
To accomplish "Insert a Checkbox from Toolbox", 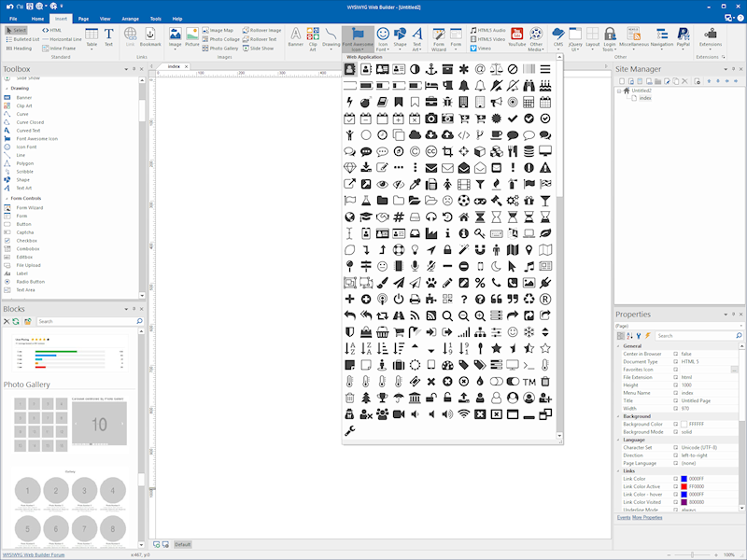I will pyautogui.click(x=26, y=241).
